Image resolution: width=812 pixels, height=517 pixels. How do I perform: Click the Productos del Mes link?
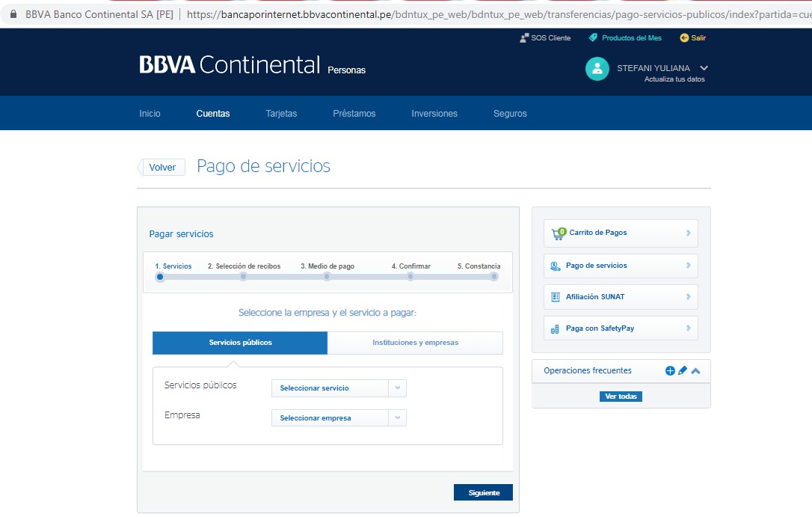click(x=632, y=38)
